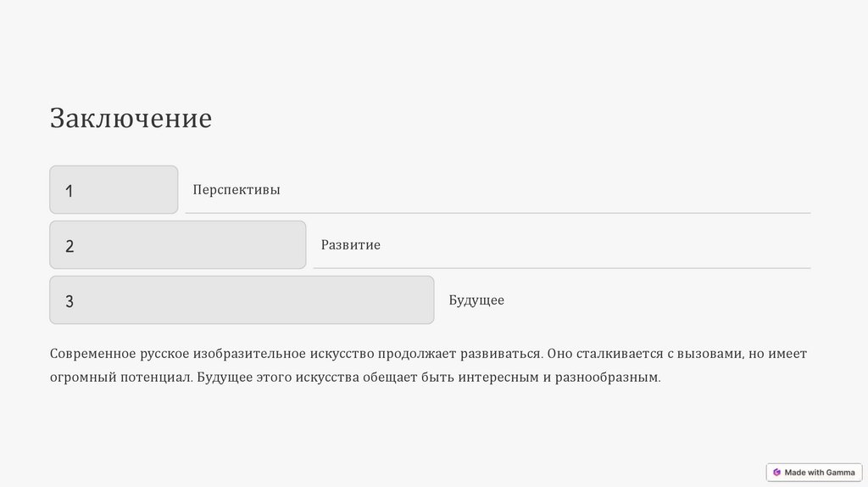Click the digit 3 inside the third box

70,302
